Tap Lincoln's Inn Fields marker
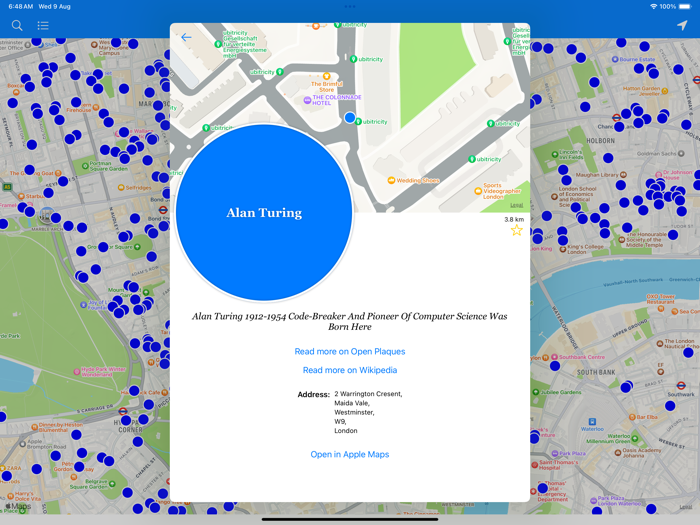The image size is (700, 525). pos(555,154)
